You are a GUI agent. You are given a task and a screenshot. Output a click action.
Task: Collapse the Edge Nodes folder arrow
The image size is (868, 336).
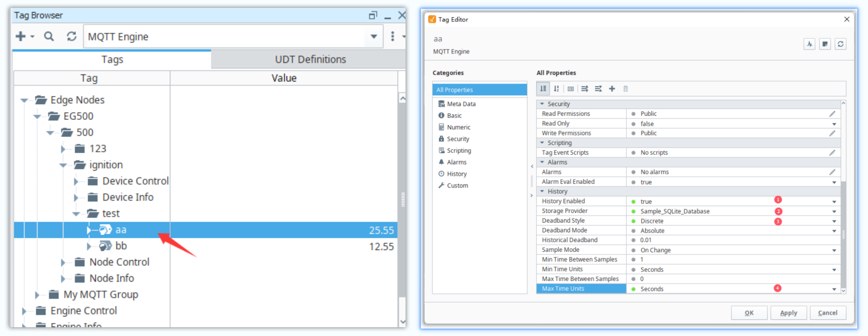pos(24,100)
